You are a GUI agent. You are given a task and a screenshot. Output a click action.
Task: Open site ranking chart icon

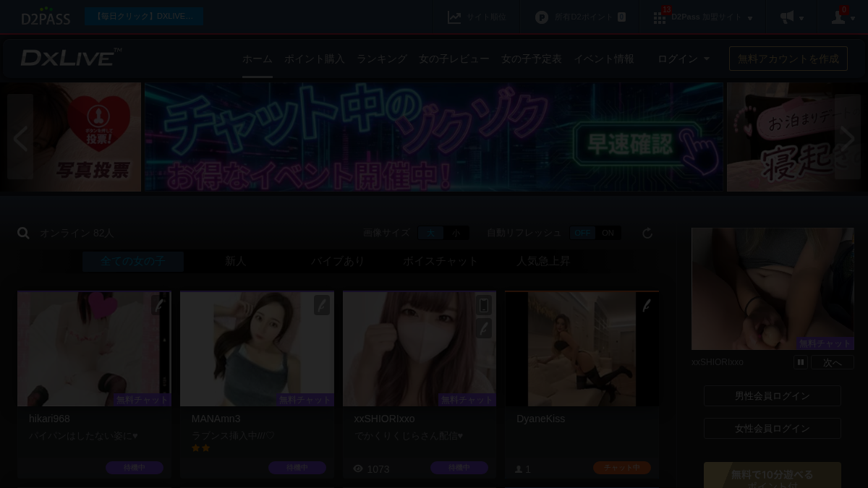tap(454, 17)
